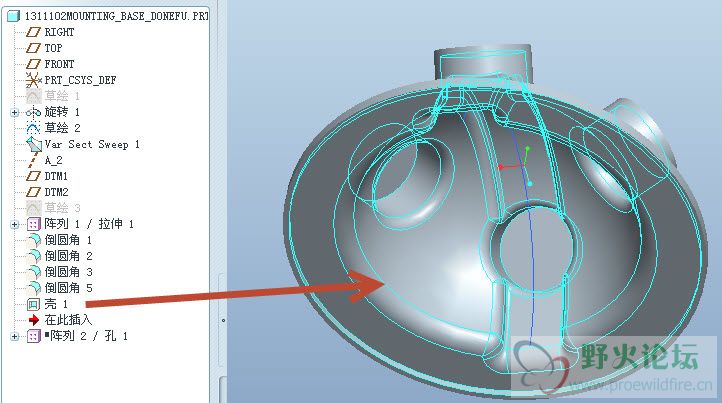Click the round icon for 倒圆角 3

[34, 272]
